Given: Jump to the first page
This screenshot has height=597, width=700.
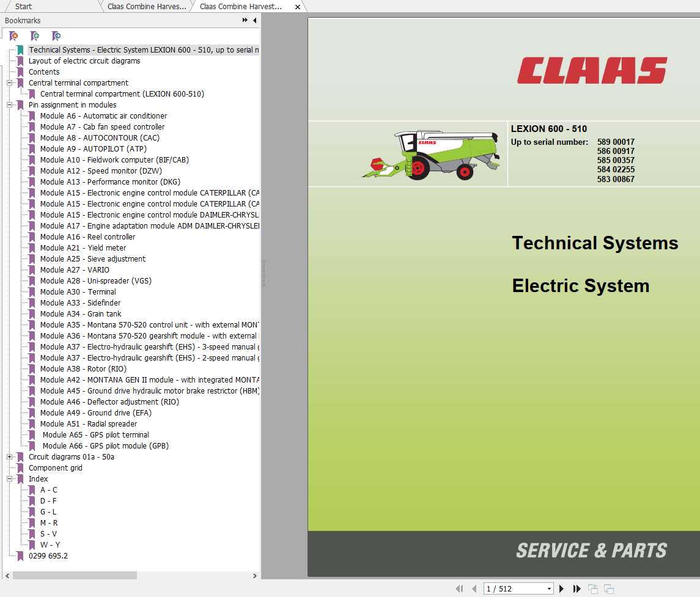Looking at the screenshot, I should [x=460, y=588].
